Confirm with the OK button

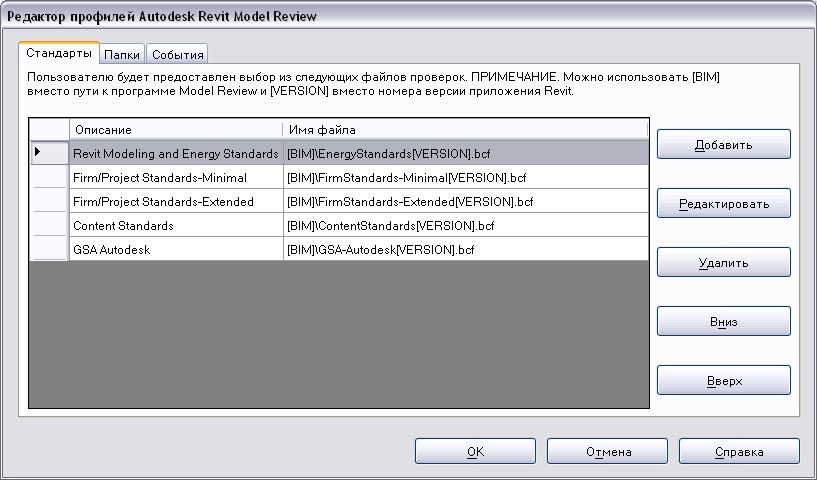click(475, 451)
